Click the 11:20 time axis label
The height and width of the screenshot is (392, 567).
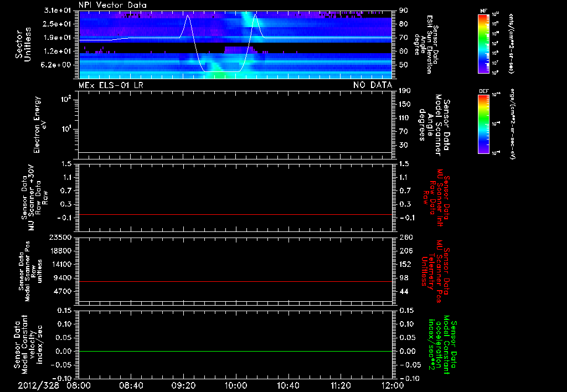click(x=341, y=385)
